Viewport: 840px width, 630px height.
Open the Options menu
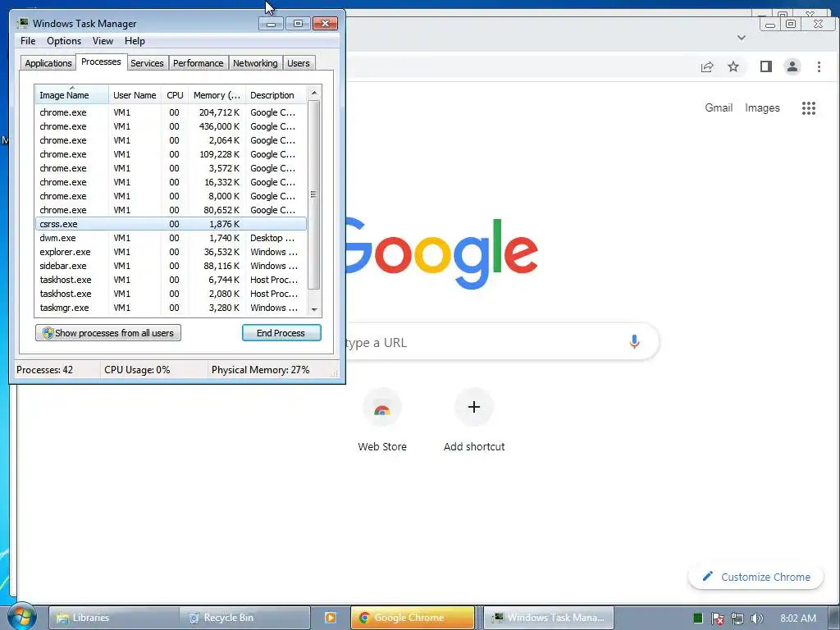pyautogui.click(x=64, y=41)
